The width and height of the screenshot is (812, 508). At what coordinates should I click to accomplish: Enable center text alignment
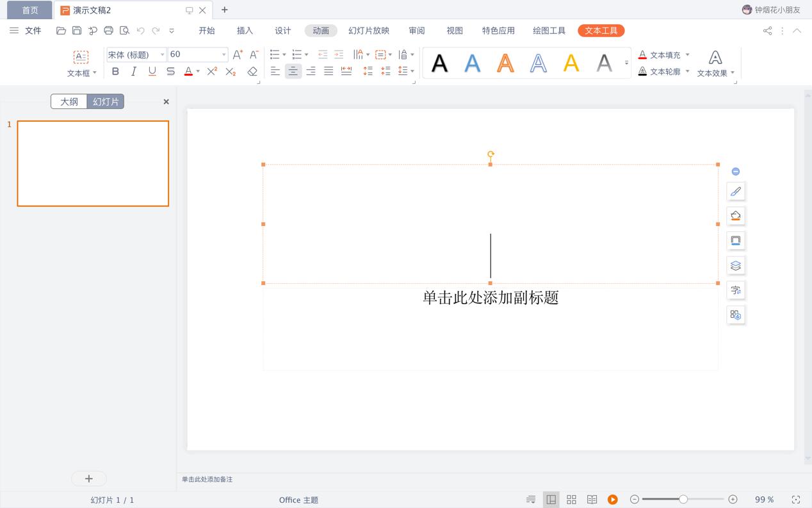(x=293, y=71)
